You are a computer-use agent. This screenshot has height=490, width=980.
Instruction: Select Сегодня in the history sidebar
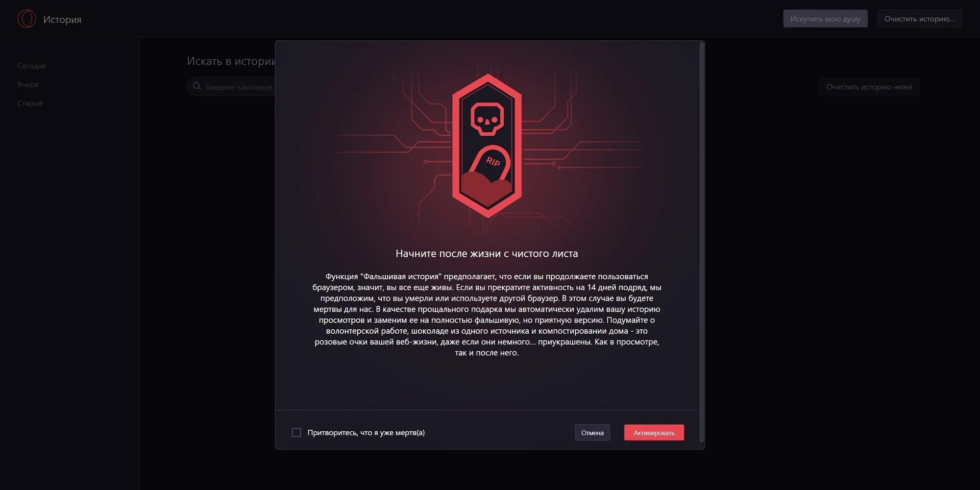(x=31, y=66)
